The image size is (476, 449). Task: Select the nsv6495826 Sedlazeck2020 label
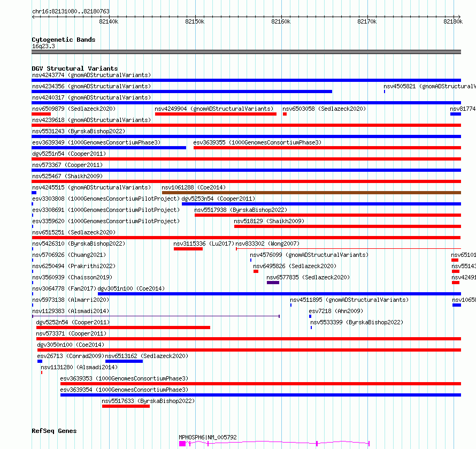295,266
